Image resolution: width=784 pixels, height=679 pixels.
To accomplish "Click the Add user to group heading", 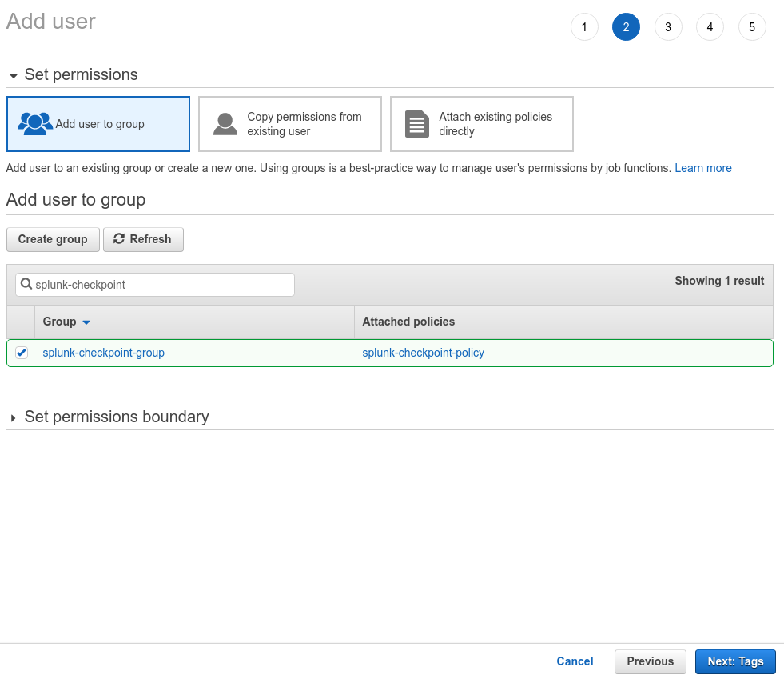I will tap(75, 200).
